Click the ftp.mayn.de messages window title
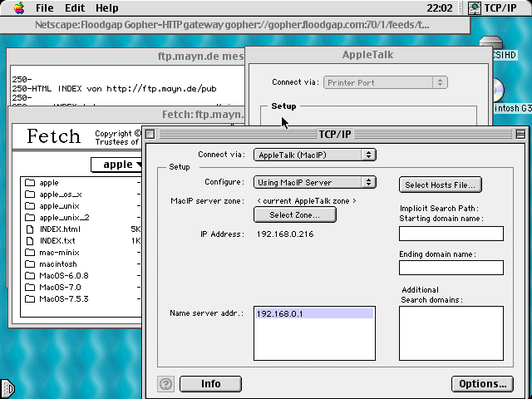532x399 pixels. coord(200,56)
